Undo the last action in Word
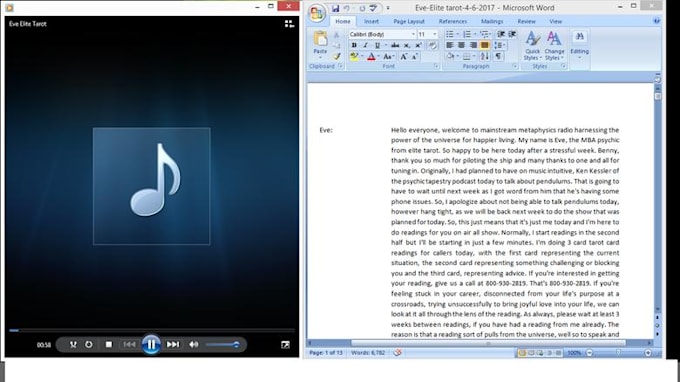Image resolution: width=680 pixels, height=382 pixels. (x=347, y=8)
